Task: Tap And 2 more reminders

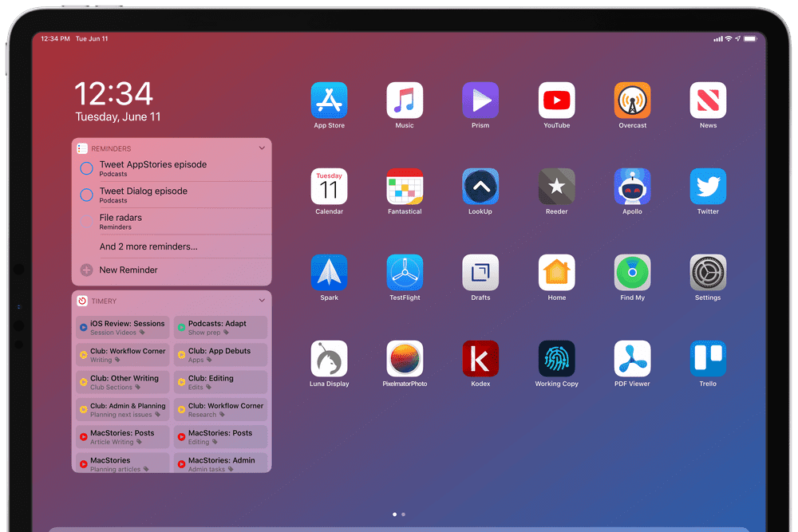Action: [148, 246]
